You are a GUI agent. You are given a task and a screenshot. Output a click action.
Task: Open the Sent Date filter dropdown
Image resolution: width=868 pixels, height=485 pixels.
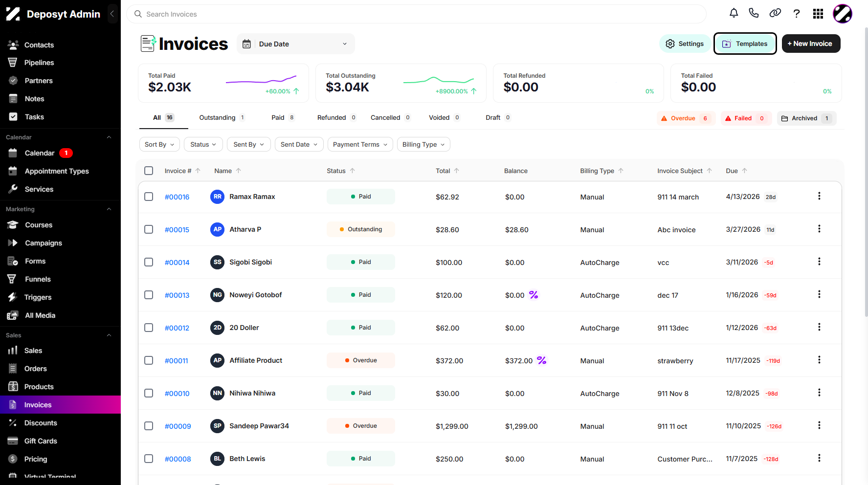click(299, 144)
